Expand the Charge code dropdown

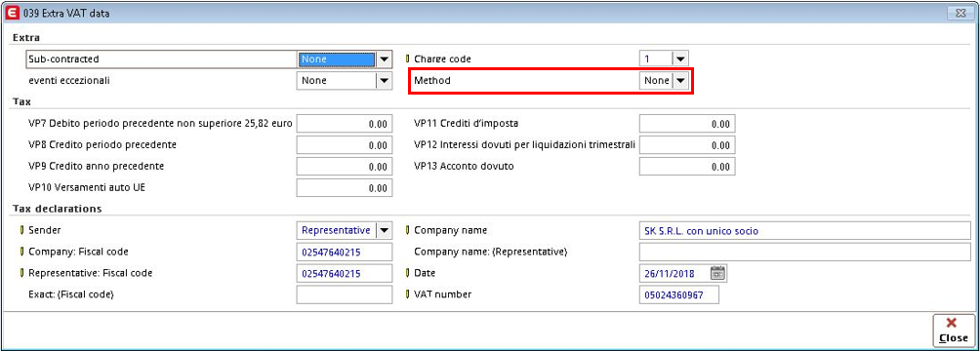tap(680, 59)
